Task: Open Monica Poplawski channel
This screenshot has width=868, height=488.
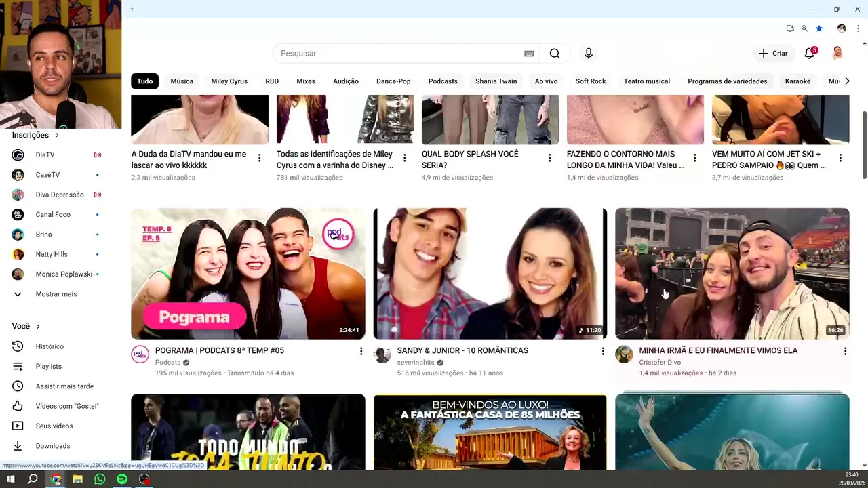Action: [x=58, y=274]
